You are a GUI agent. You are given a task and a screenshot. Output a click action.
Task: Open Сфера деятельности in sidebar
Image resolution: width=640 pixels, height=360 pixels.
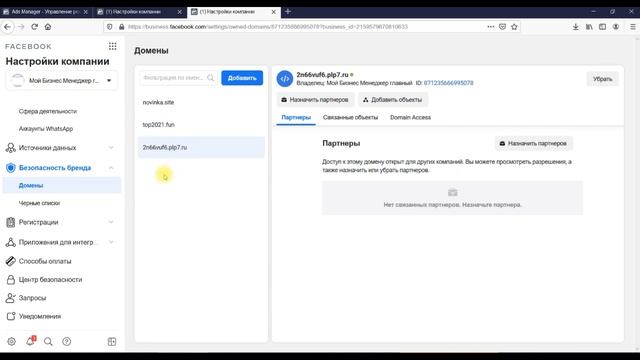[48, 111]
